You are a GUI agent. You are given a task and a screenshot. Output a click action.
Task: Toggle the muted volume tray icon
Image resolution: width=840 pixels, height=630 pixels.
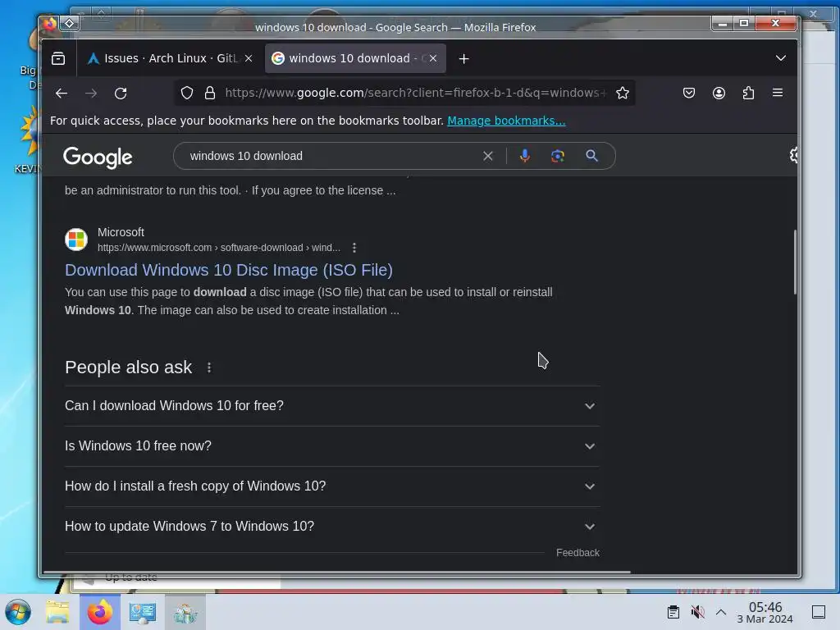(x=697, y=612)
